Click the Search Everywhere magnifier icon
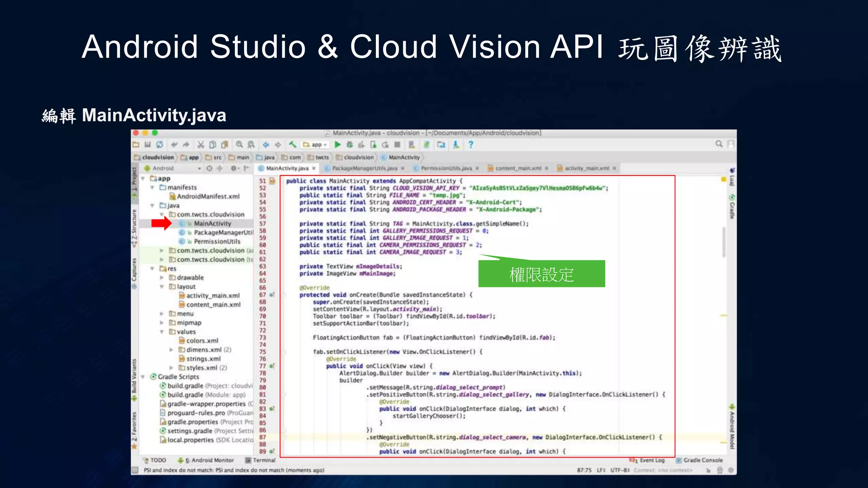 pos(719,144)
